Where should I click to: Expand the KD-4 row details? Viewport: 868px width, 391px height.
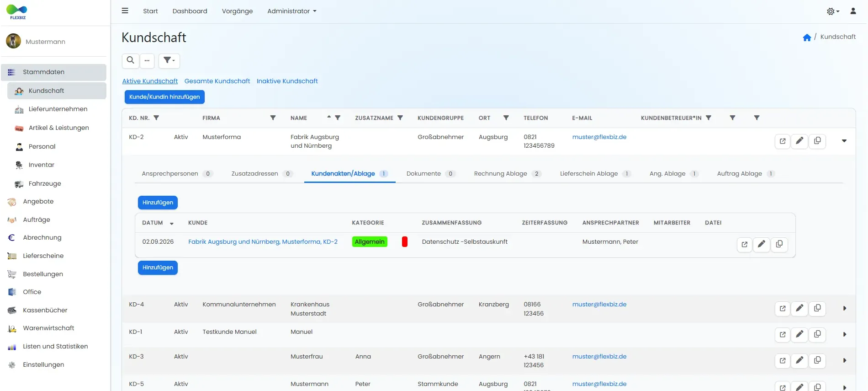pyautogui.click(x=844, y=308)
